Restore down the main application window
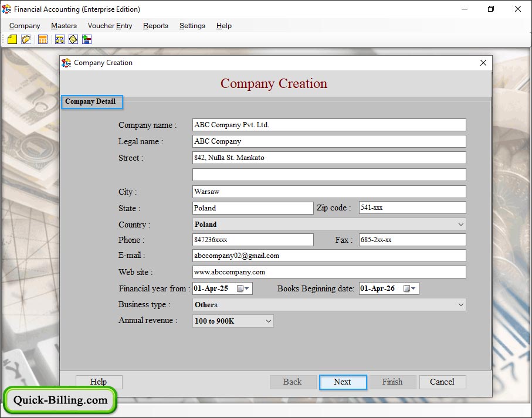This screenshot has width=532, height=418. tap(490, 9)
